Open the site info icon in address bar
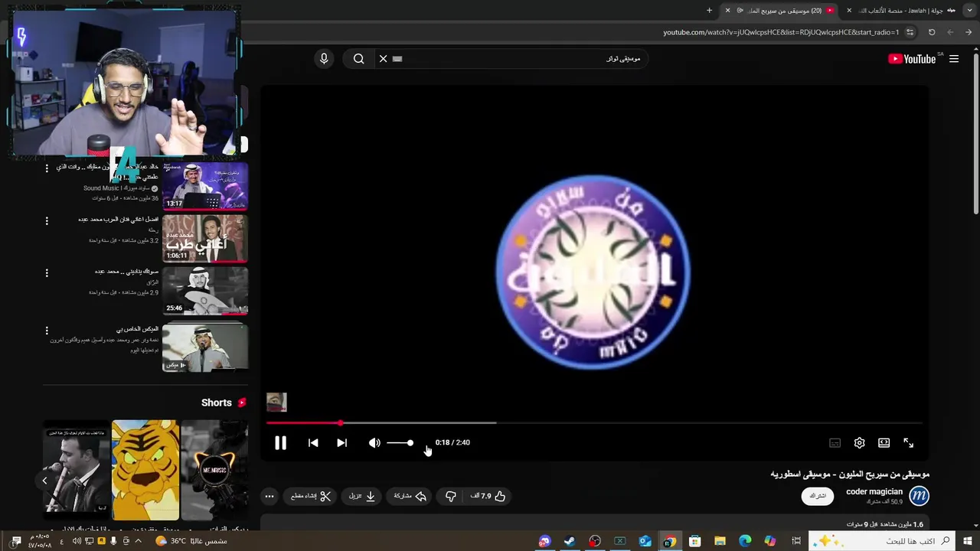 click(910, 32)
